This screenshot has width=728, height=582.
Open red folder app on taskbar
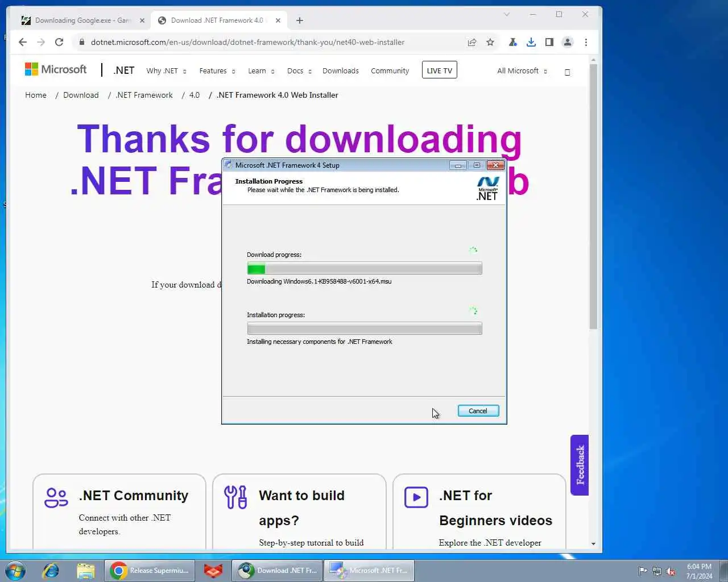click(213, 571)
